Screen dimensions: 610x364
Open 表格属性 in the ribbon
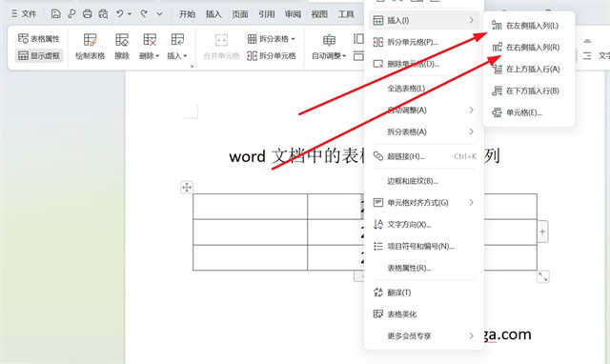coord(39,38)
